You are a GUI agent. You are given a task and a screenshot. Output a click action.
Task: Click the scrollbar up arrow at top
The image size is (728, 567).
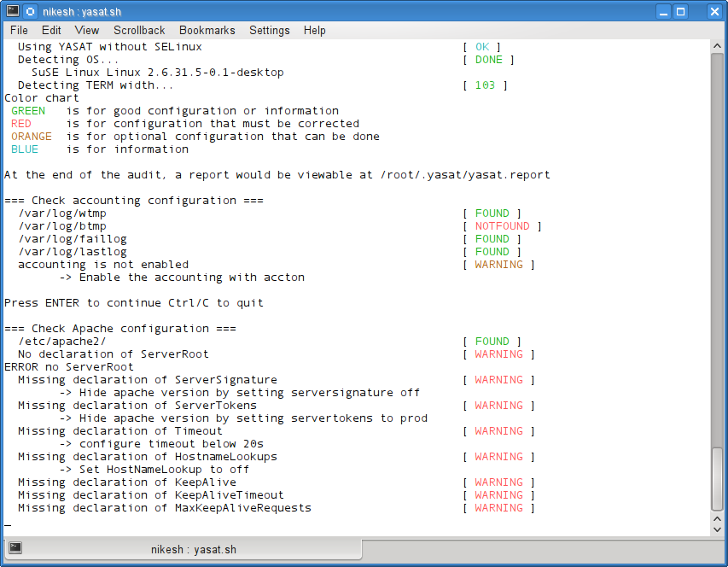click(x=717, y=46)
